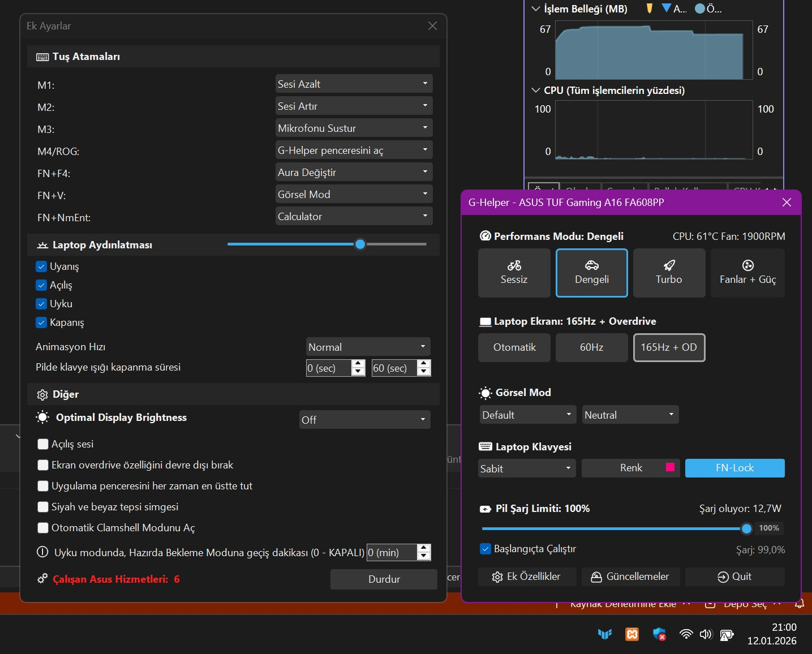The width and height of the screenshot is (812, 654).
Task: Check Siyah ve beyaz tepsi simgesi
Action: click(x=43, y=507)
